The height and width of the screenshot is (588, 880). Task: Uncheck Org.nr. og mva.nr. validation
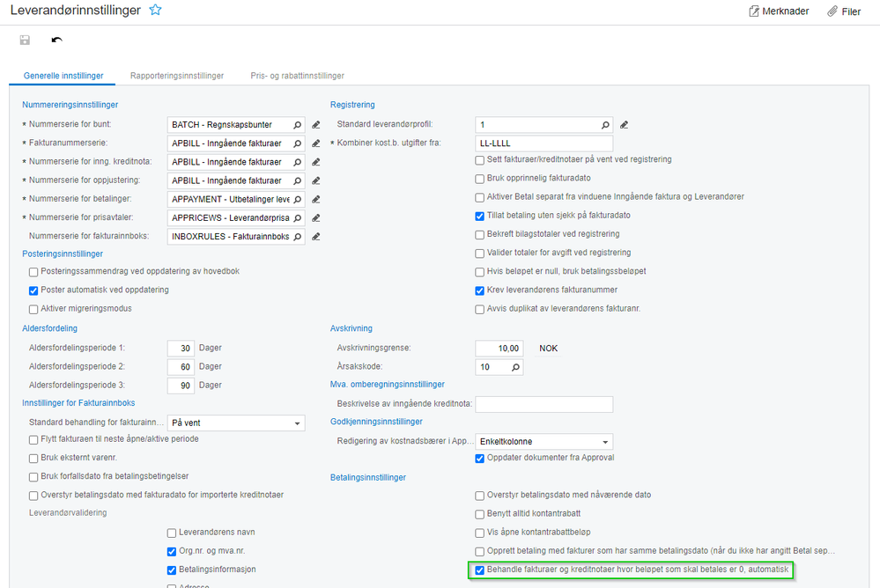[x=172, y=552]
